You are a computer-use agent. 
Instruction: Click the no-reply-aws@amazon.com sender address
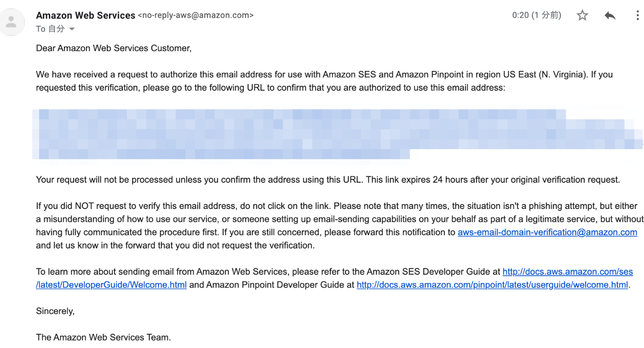point(195,15)
